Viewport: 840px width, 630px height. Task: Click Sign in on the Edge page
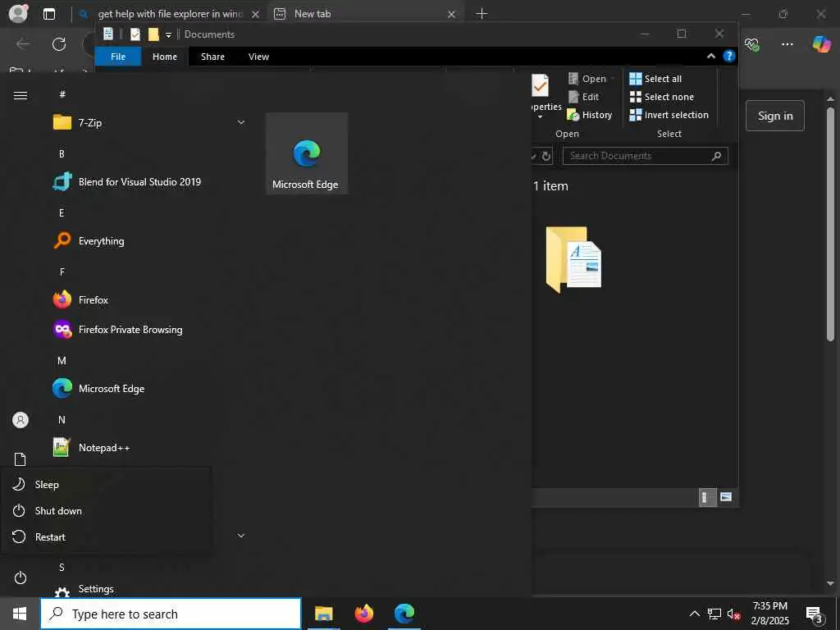775,116
